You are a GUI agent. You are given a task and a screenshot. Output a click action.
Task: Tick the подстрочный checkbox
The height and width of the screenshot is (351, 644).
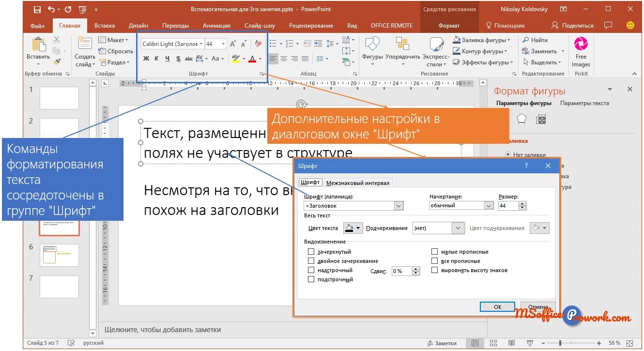coord(311,279)
